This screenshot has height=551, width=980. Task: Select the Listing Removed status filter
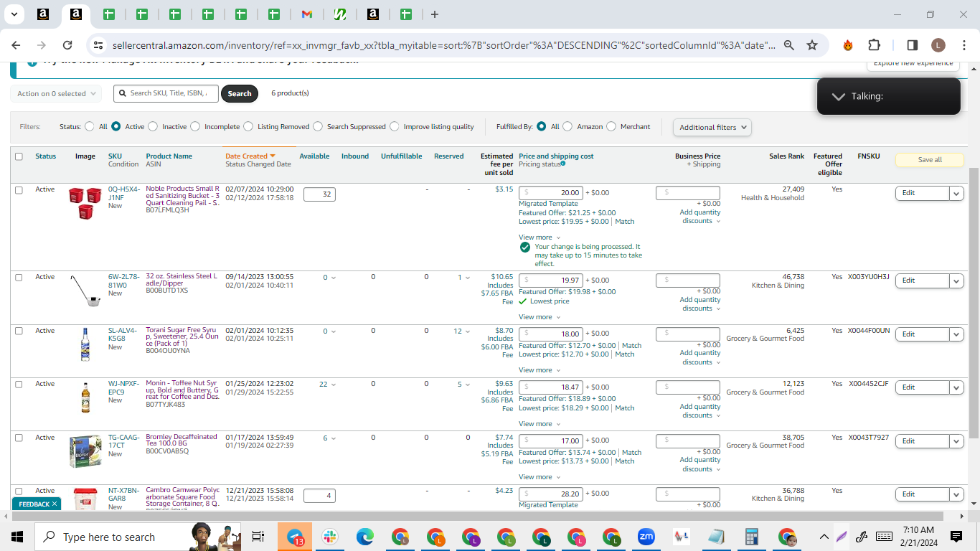[x=248, y=126]
